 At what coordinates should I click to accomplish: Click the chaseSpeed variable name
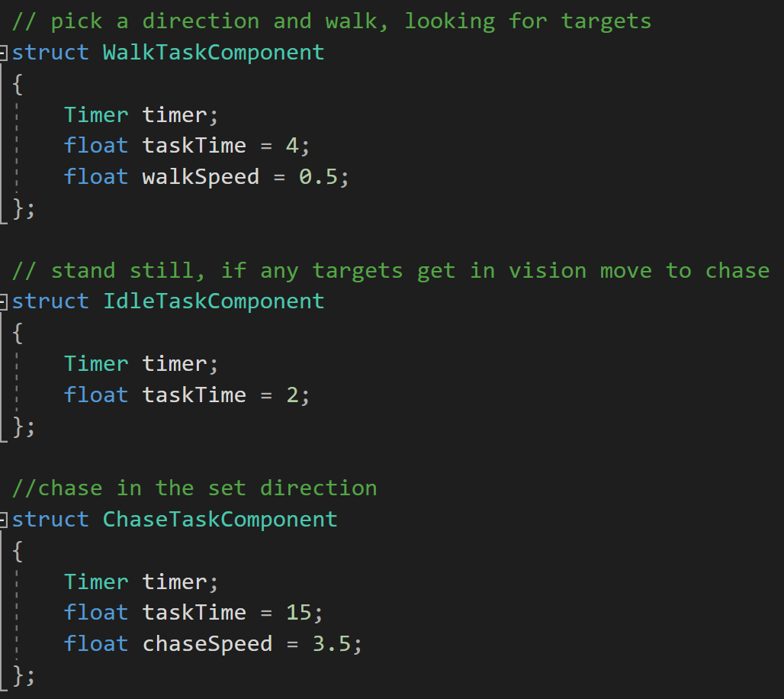point(207,644)
